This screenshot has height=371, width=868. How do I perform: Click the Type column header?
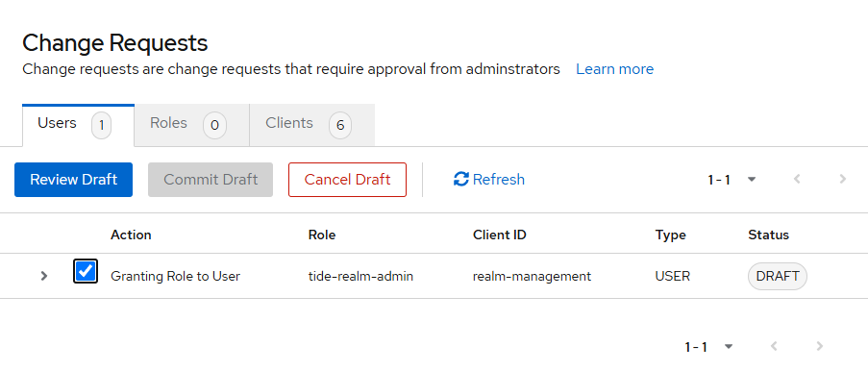(670, 235)
